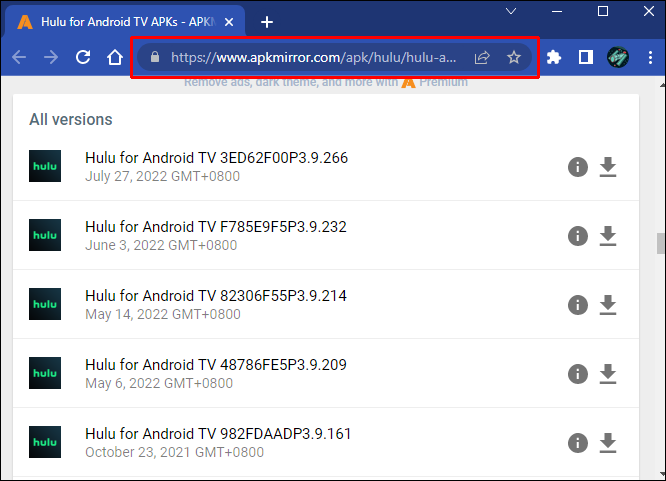The image size is (666, 481).
Task: Open the tab search dropdown arrow
Action: click(511, 11)
